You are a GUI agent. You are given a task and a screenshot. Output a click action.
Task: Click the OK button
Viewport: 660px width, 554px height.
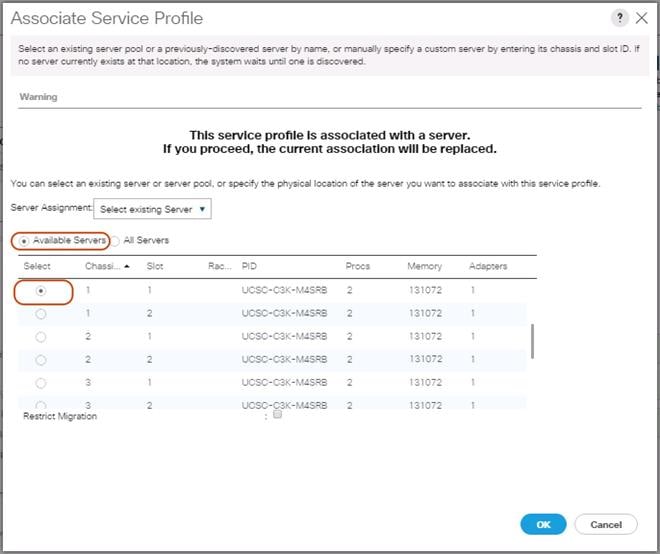coord(543,524)
